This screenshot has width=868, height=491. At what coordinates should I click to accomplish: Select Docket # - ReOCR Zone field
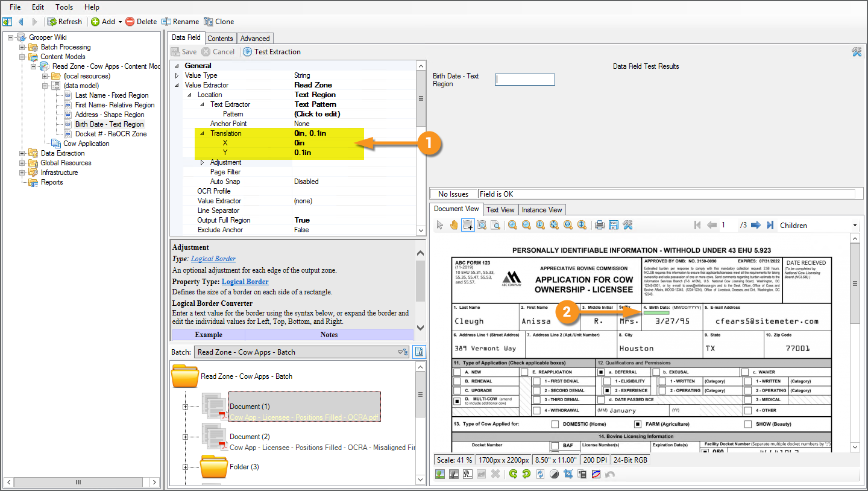coord(110,134)
